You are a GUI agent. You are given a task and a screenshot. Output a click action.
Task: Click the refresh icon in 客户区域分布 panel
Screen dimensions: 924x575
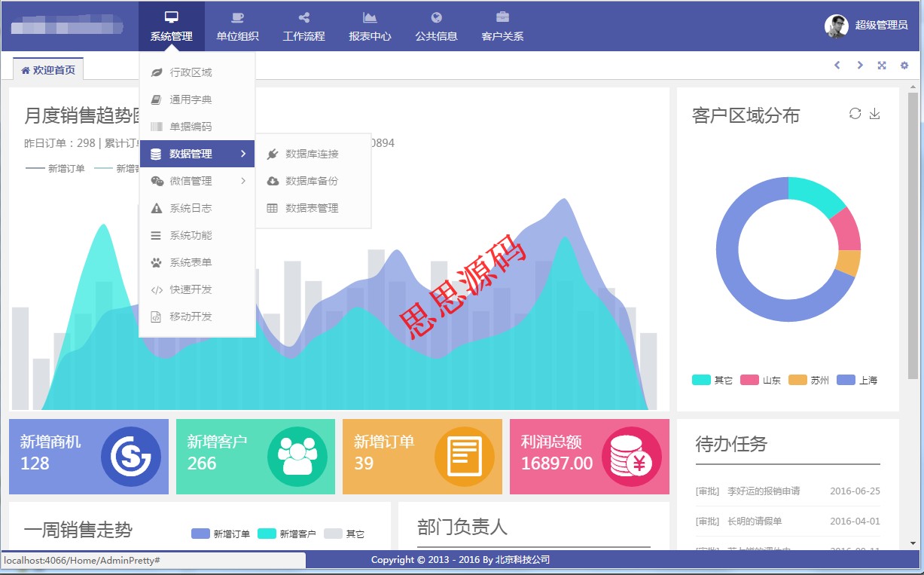coord(855,114)
